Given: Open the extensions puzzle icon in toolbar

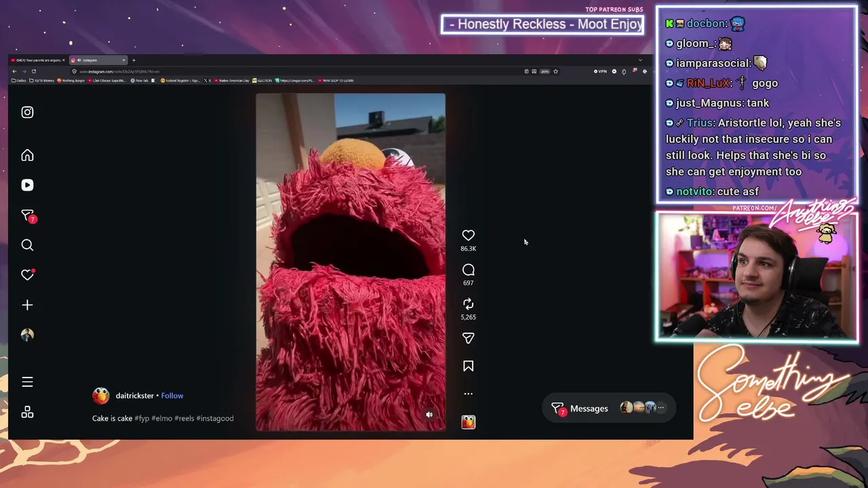Looking at the screenshot, I should pos(624,71).
